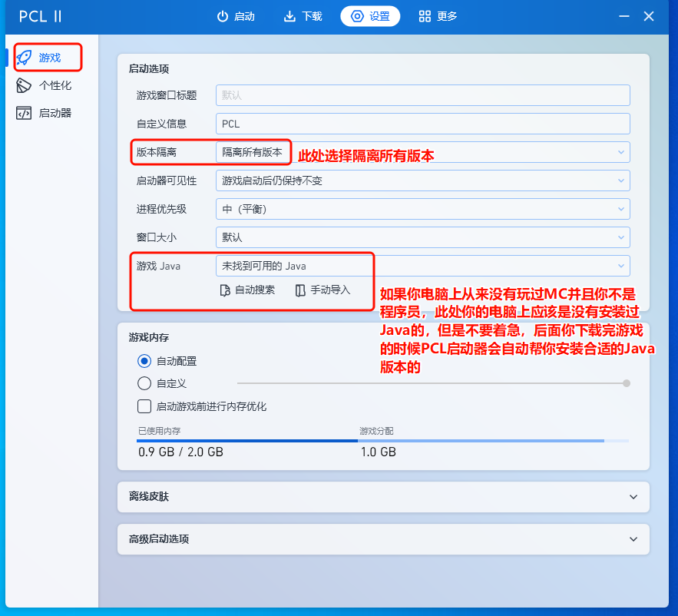Viewport: 678px width, 616px height.
Task: Click the power icon for 启动 tab
Action: pyautogui.click(x=223, y=16)
